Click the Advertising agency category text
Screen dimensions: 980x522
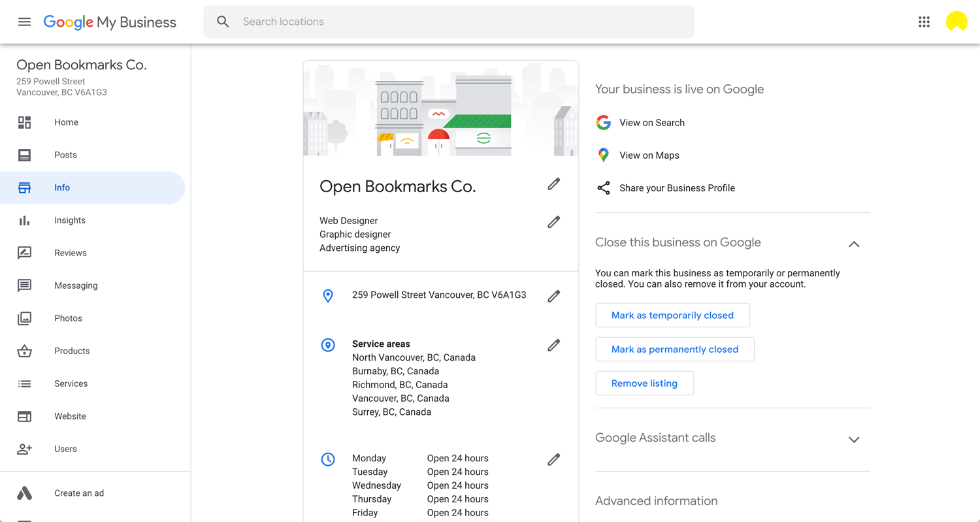coord(360,248)
